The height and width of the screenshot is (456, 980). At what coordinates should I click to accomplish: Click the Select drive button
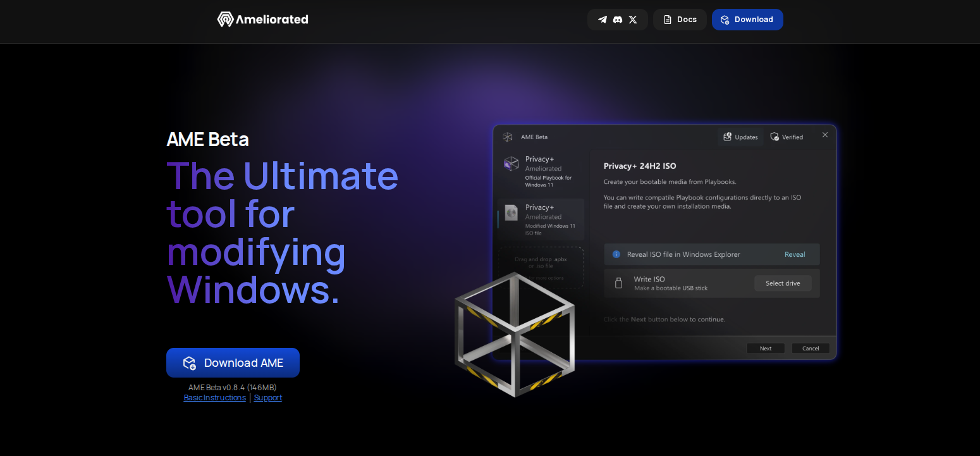[783, 283]
